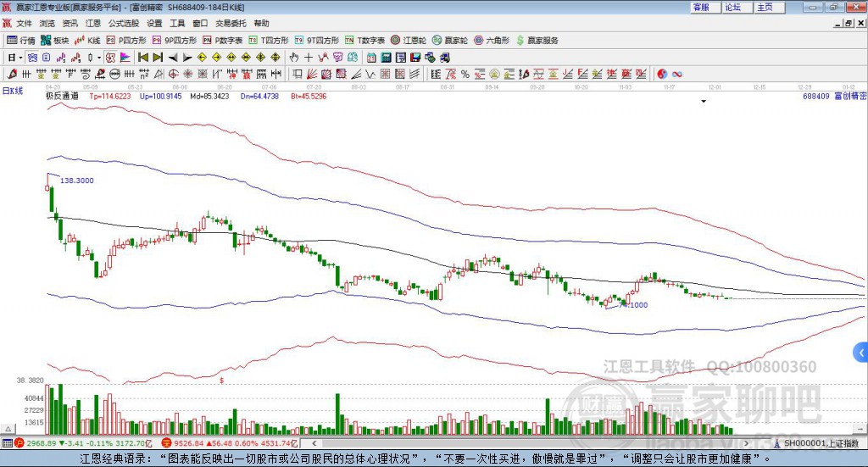868x467 pixels.
Task: Click the calendar date icon
Action: point(371,57)
